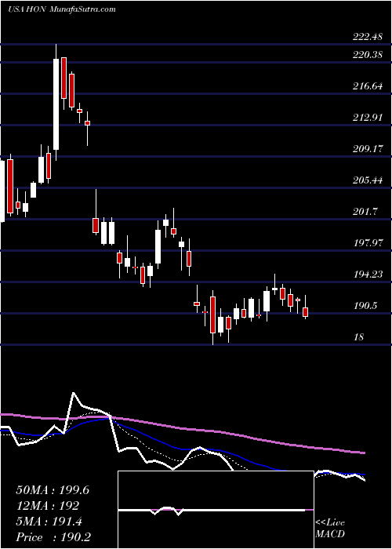Click the 190.5 price level label
The image size is (392, 549).
pyautogui.click(x=365, y=306)
